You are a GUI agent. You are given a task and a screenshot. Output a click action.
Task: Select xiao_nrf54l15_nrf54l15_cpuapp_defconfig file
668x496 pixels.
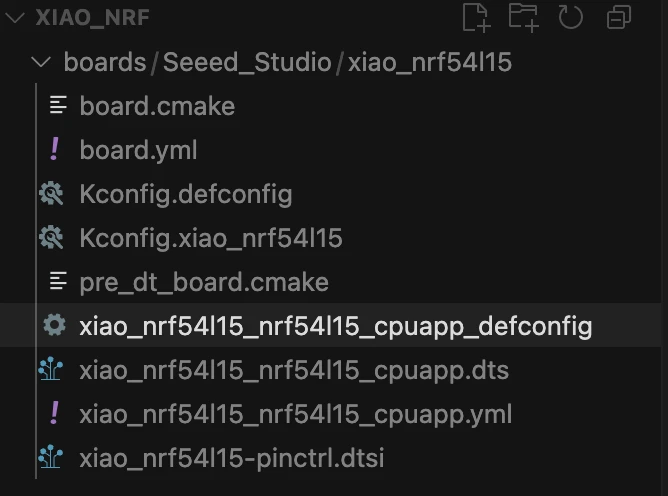(x=335, y=326)
